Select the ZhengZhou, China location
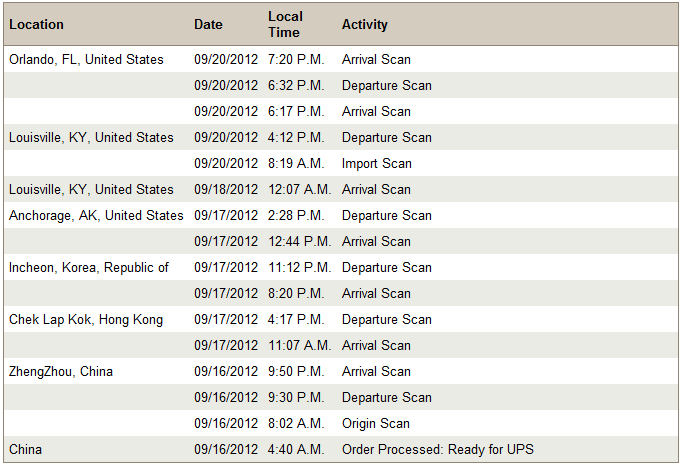The height and width of the screenshot is (470, 685). (x=61, y=371)
